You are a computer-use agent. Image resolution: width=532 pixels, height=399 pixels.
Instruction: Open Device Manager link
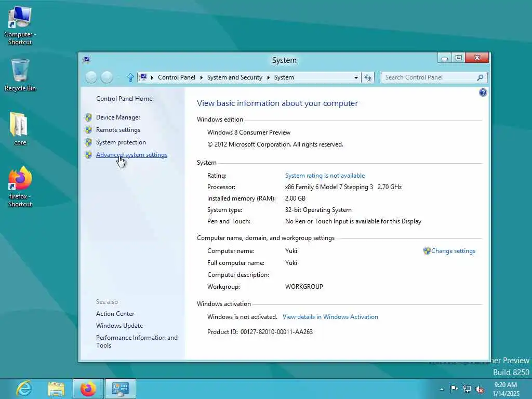pos(118,117)
